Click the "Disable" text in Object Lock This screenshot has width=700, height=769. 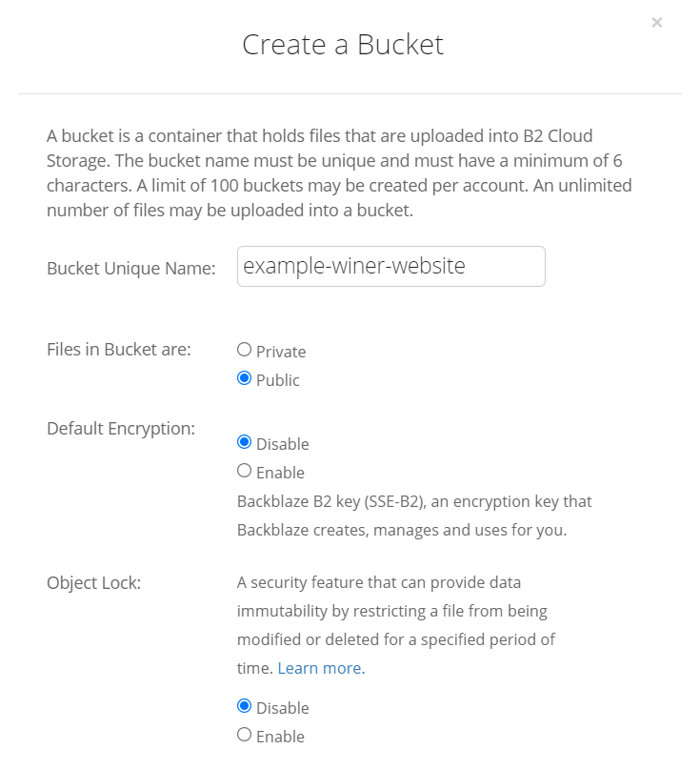tap(283, 708)
